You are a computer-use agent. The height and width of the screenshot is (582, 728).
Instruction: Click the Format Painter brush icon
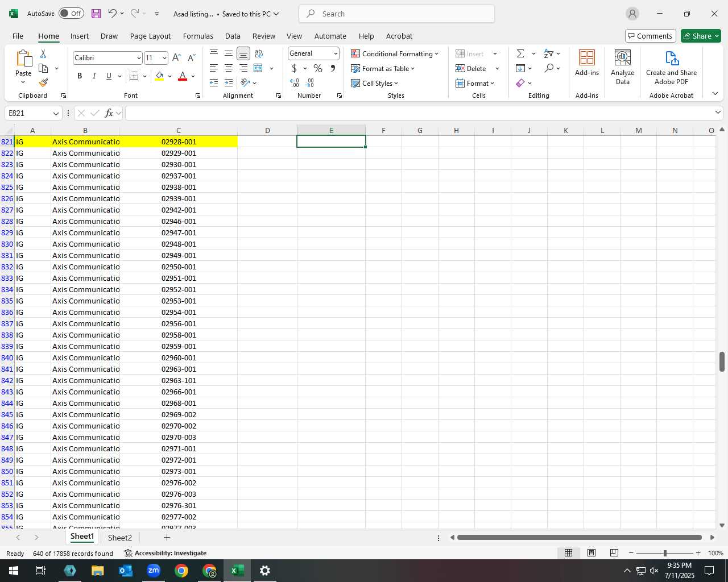coord(43,83)
